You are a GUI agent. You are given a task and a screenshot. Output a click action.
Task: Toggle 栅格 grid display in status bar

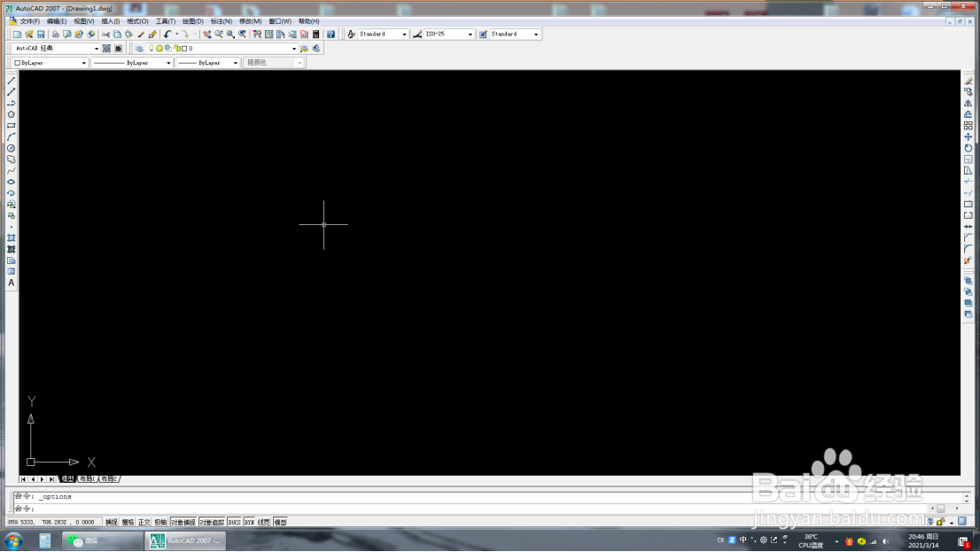pyautogui.click(x=128, y=522)
